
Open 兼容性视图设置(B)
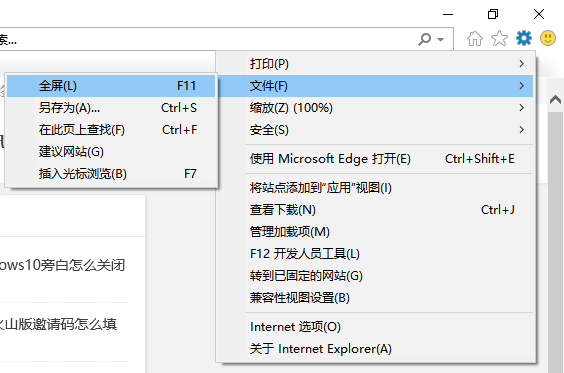click(x=376, y=297)
